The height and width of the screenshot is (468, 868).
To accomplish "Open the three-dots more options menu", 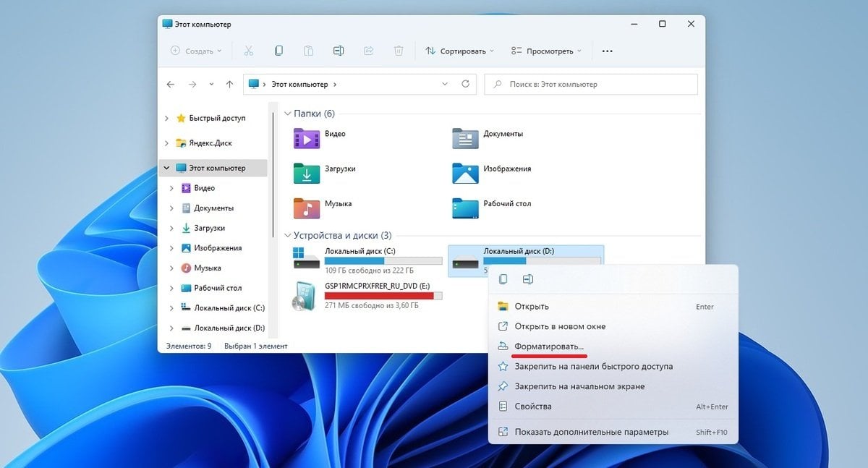I will click(x=608, y=51).
